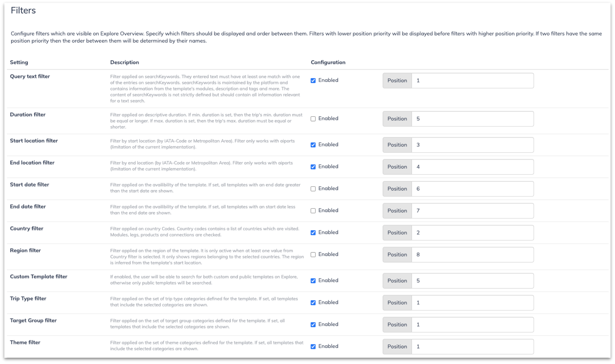
Task: Focus the Duration filter position input
Action: 472,119
